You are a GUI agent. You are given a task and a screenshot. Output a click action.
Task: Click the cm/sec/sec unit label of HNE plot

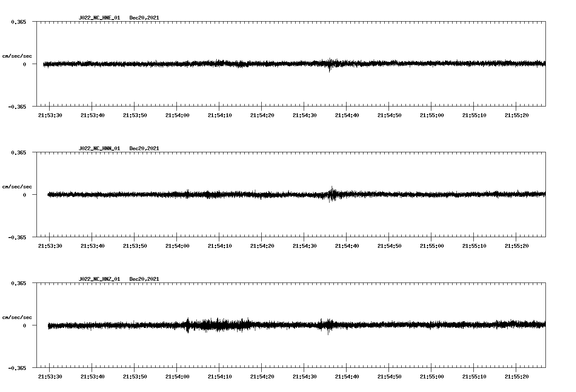pos(17,56)
